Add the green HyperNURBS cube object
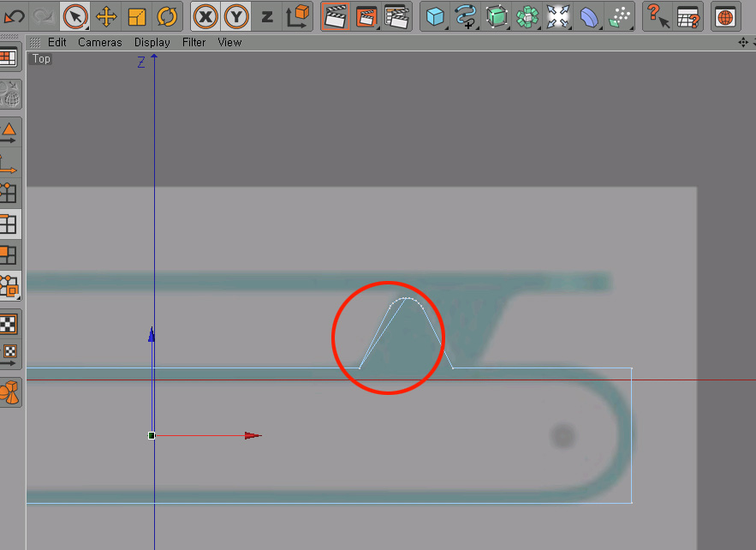This screenshot has width=756, height=550. click(497, 17)
